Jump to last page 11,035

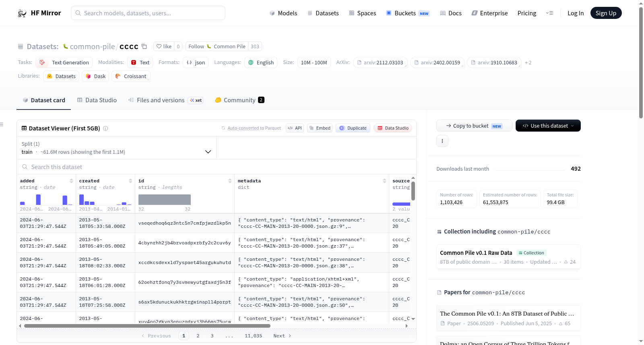pyautogui.click(x=254, y=336)
